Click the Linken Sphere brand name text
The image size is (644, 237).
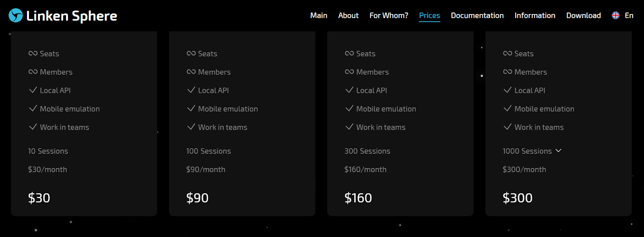(72, 16)
